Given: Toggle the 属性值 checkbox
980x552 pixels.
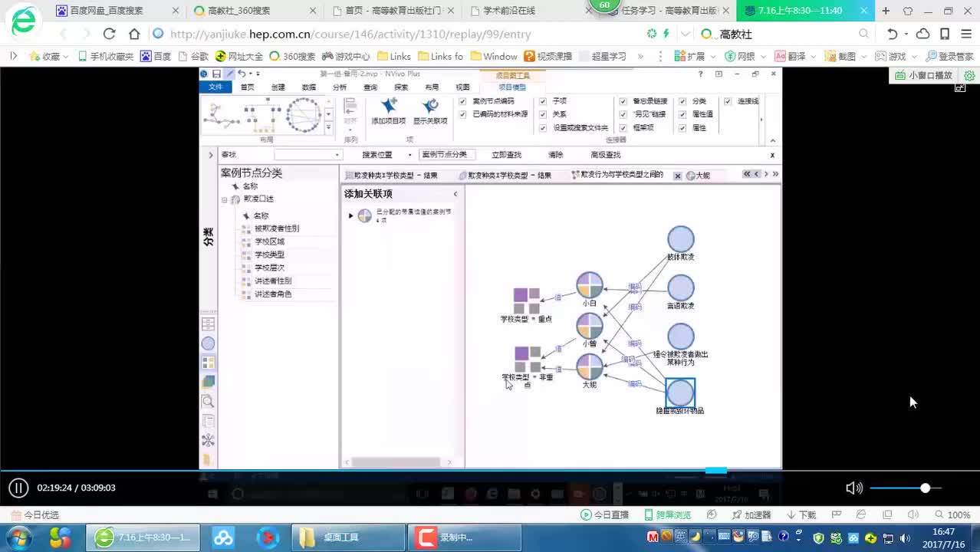Looking at the screenshot, I should [x=682, y=114].
